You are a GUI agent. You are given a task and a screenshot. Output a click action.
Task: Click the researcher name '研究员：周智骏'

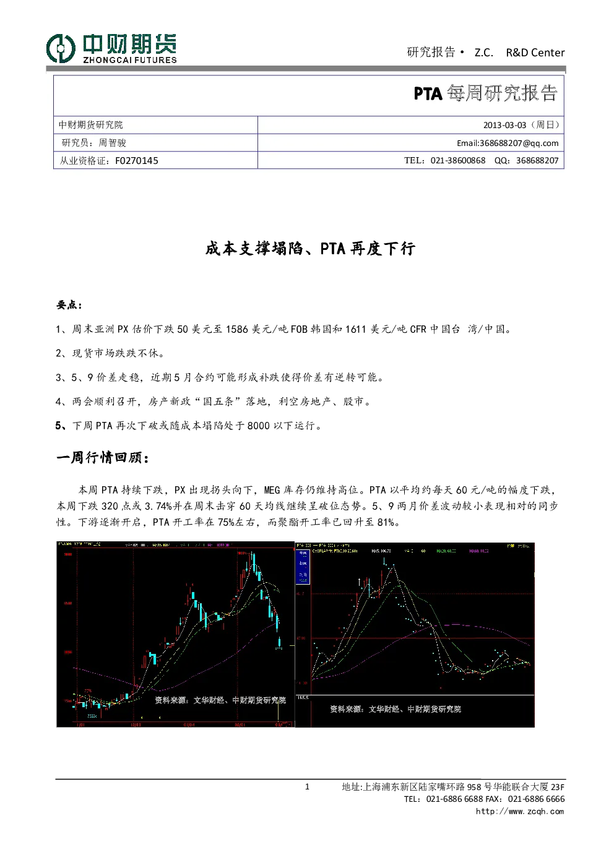[x=93, y=143]
